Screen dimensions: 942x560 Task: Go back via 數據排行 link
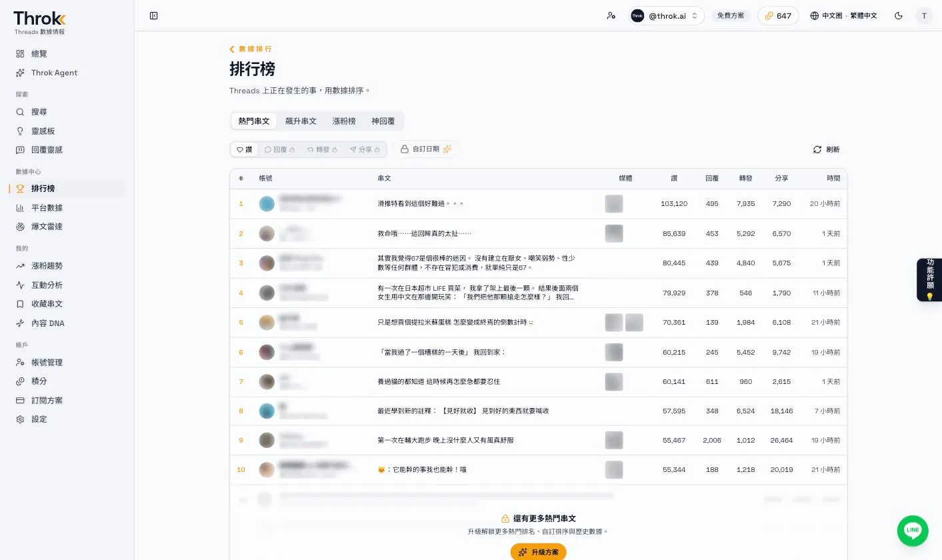[x=251, y=49]
